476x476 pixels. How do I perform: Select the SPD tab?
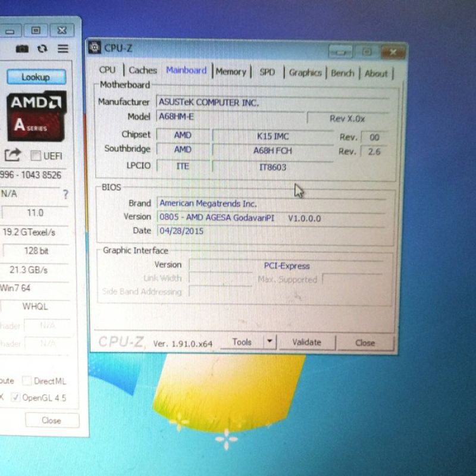(x=267, y=72)
